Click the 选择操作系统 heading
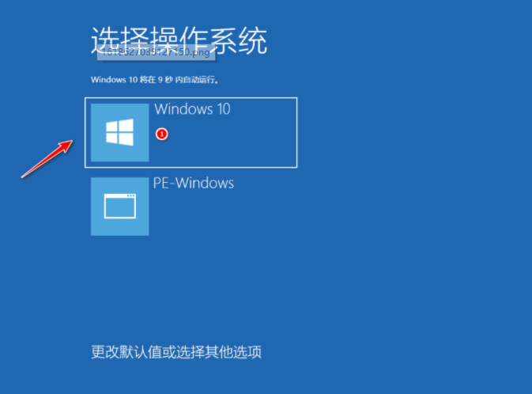The height and width of the screenshot is (394, 532). tap(179, 41)
